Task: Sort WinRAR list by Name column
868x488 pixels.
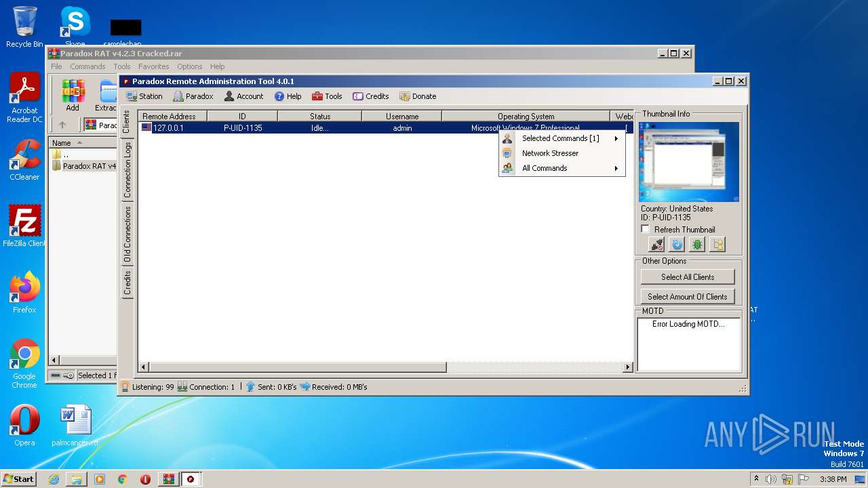Action: pos(83,143)
